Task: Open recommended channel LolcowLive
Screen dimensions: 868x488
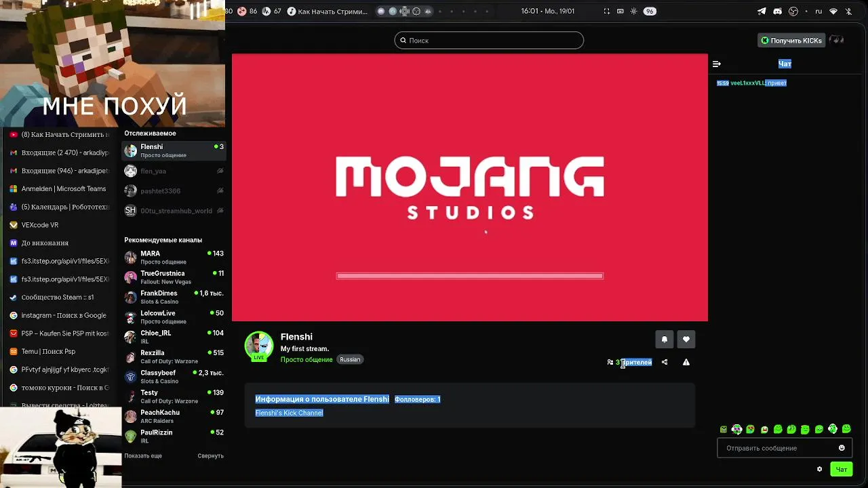Action: point(174,317)
